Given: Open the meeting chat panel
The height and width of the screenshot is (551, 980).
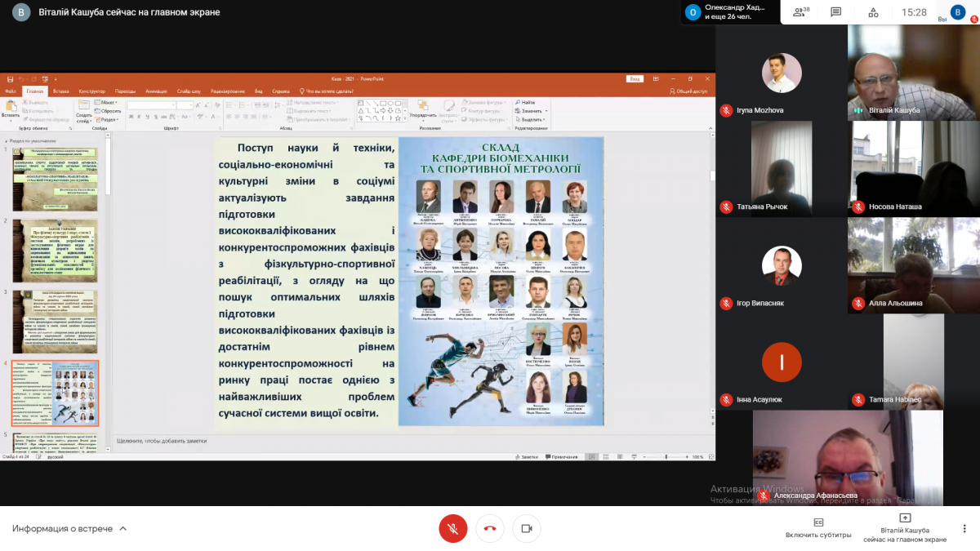Looking at the screenshot, I should [835, 12].
